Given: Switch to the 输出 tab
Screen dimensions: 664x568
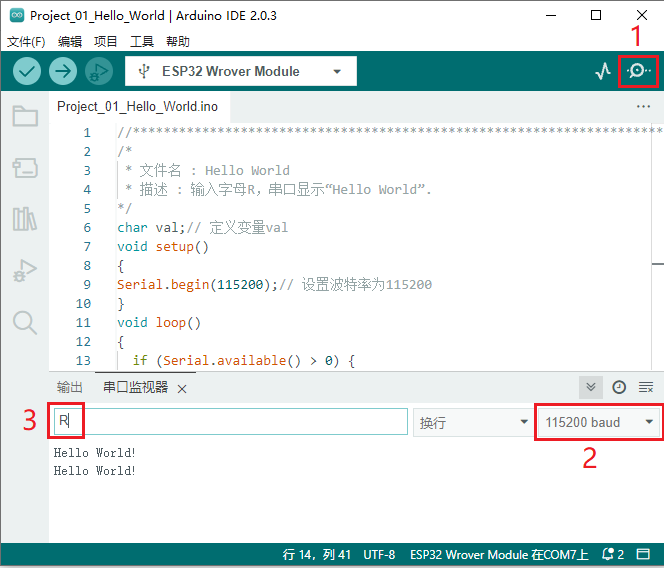Looking at the screenshot, I should [x=70, y=388].
